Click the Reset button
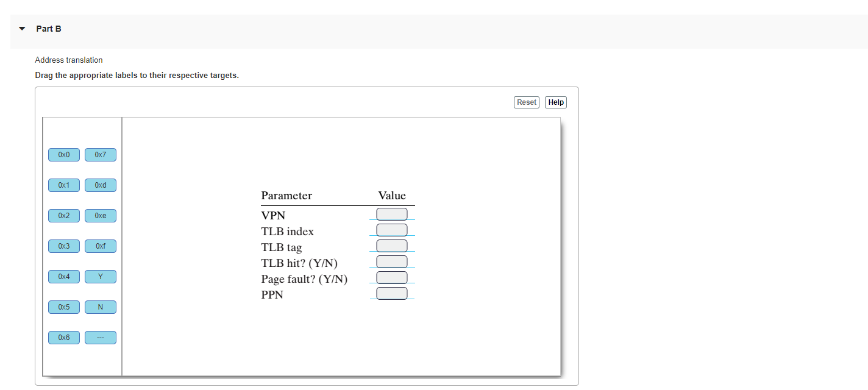This screenshot has height=390, width=868. point(526,102)
